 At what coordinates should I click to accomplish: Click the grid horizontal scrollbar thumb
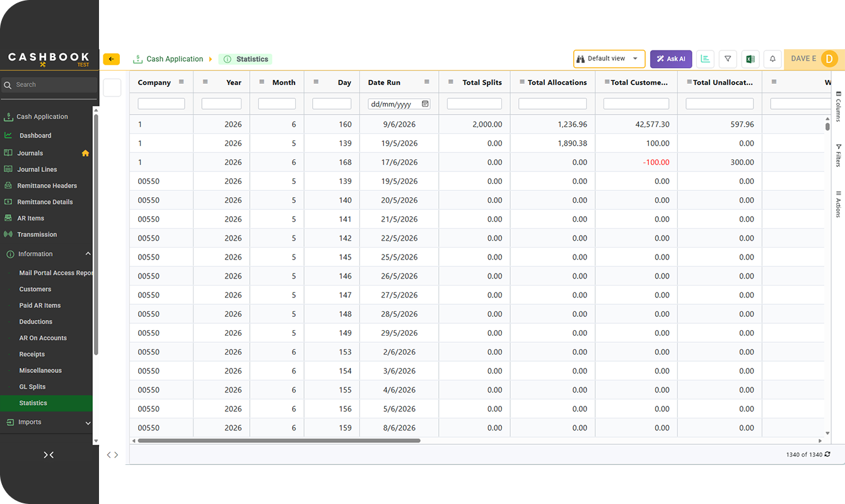[x=279, y=441]
